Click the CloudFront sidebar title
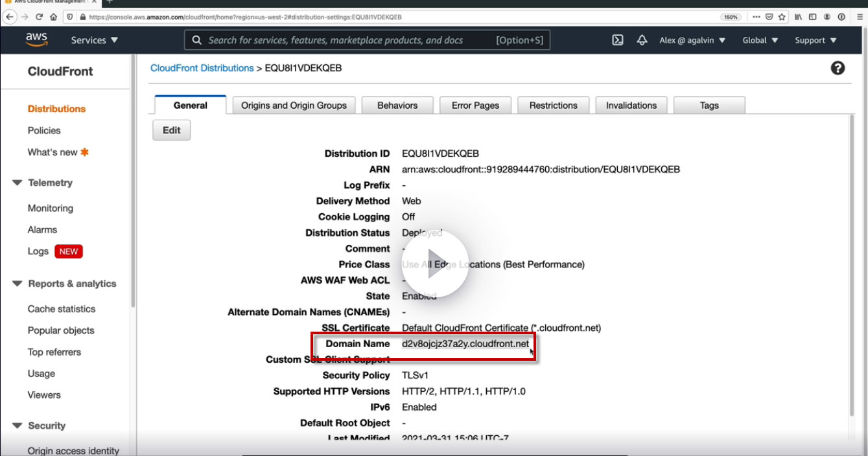Image resolution: width=868 pixels, height=456 pixels. pyautogui.click(x=60, y=71)
